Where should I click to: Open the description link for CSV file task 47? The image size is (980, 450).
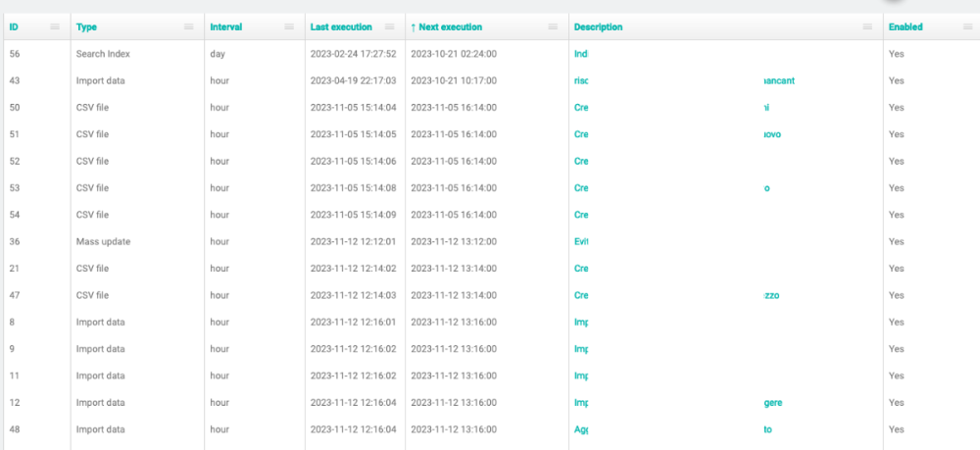[x=580, y=295]
